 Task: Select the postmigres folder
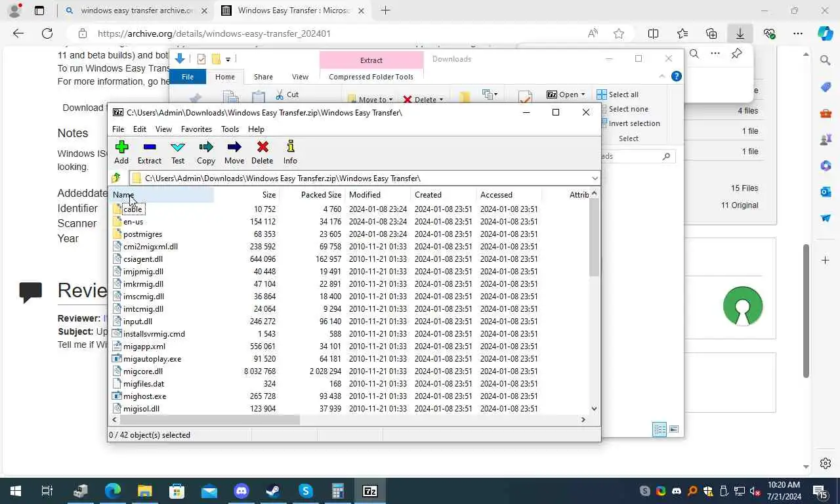142,234
